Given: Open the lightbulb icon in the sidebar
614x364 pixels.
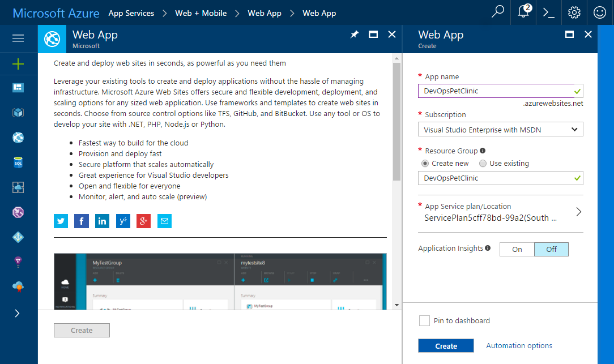Looking at the screenshot, I should click(18, 262).
